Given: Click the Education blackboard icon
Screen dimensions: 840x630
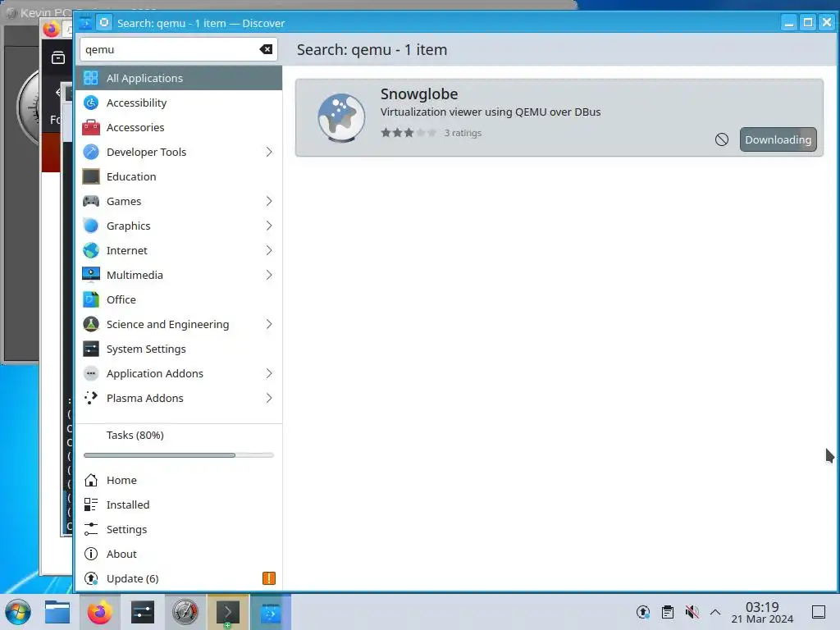Looking at the screenshot, I should point(91,177).
